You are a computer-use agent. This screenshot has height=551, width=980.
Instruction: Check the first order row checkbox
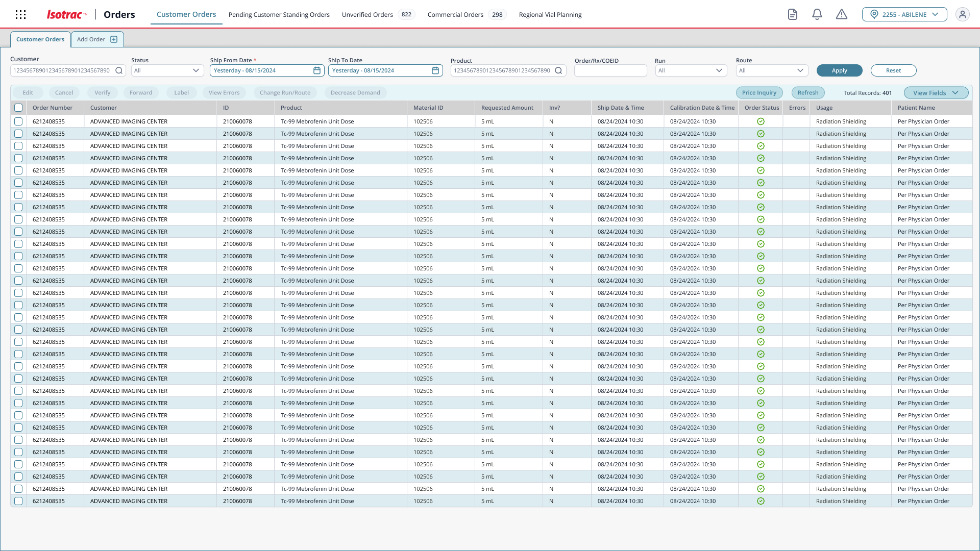pos(18,121)
